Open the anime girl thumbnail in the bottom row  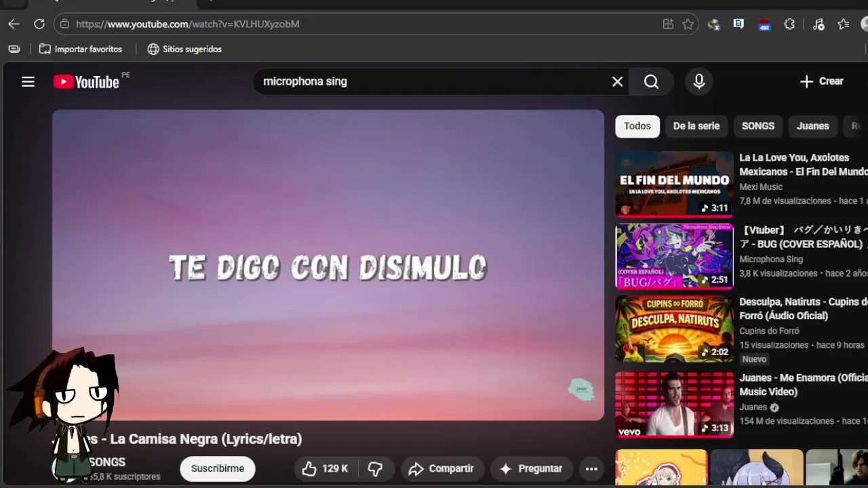[757, 467]
